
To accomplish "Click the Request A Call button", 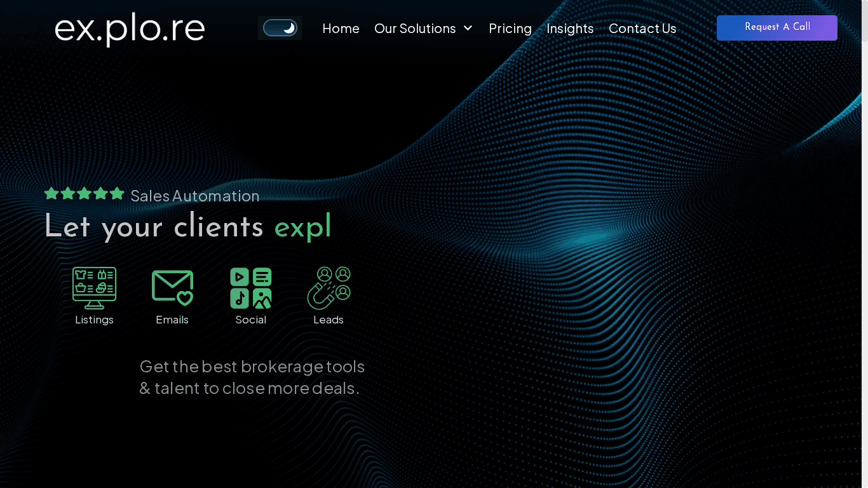I will click(x=777, y=28).
